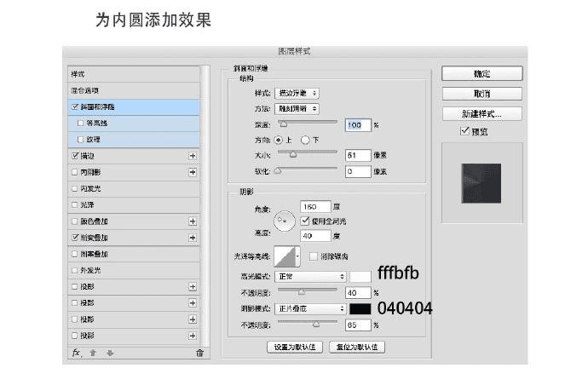Click the 大小 input field showing 51
Screen dimensions: 588x368
coord(358,155)
